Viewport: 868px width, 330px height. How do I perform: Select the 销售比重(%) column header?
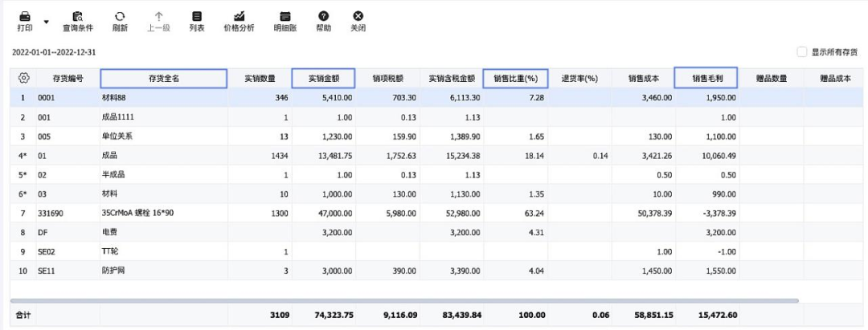[x=516, y=78]
